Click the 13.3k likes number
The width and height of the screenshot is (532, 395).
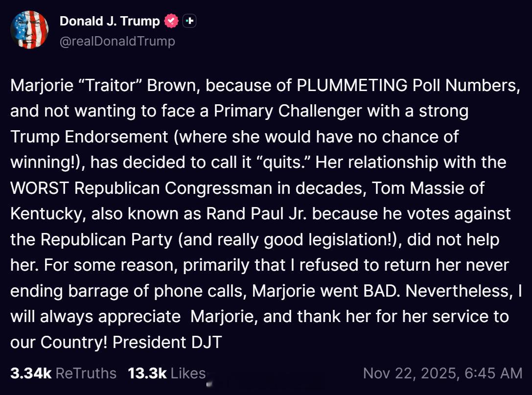point(147,373)
